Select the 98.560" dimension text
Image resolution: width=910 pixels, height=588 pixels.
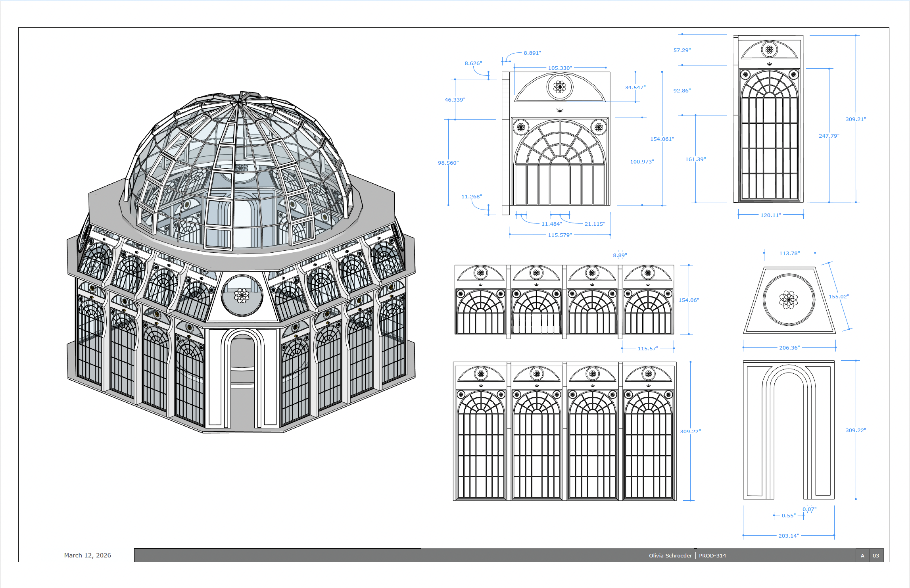(448, 163)
